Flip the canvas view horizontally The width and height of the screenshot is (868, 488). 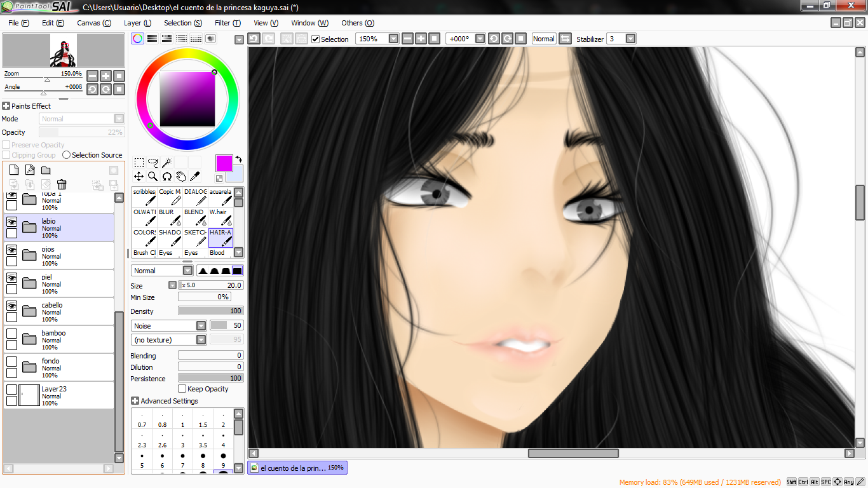(x=565, y=39)
